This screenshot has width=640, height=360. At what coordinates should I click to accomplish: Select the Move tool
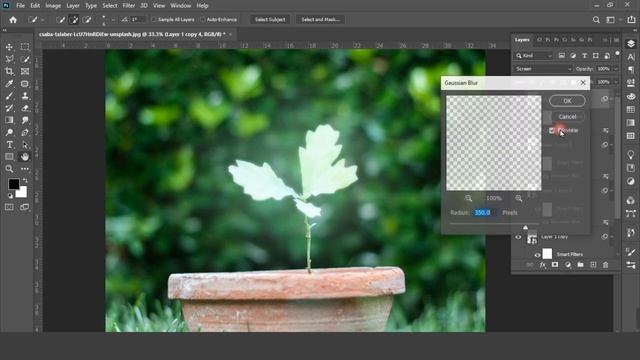coord(9,47)
